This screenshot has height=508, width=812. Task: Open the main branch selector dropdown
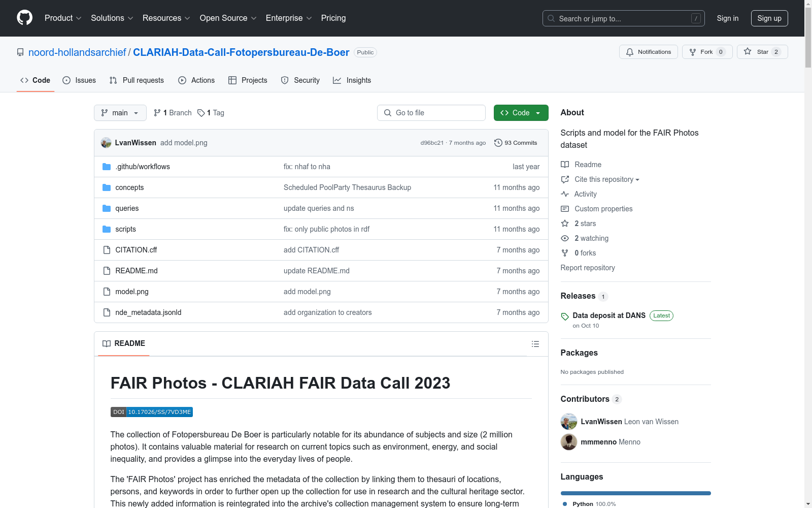point(120,113)
